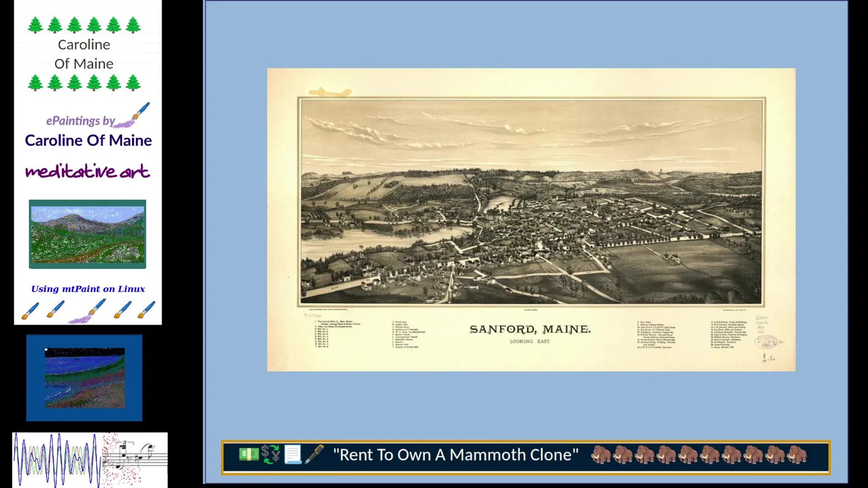868x488 pixels.
Task: Select the night seashore painting thumbnail
Action: tap(85, 378)
